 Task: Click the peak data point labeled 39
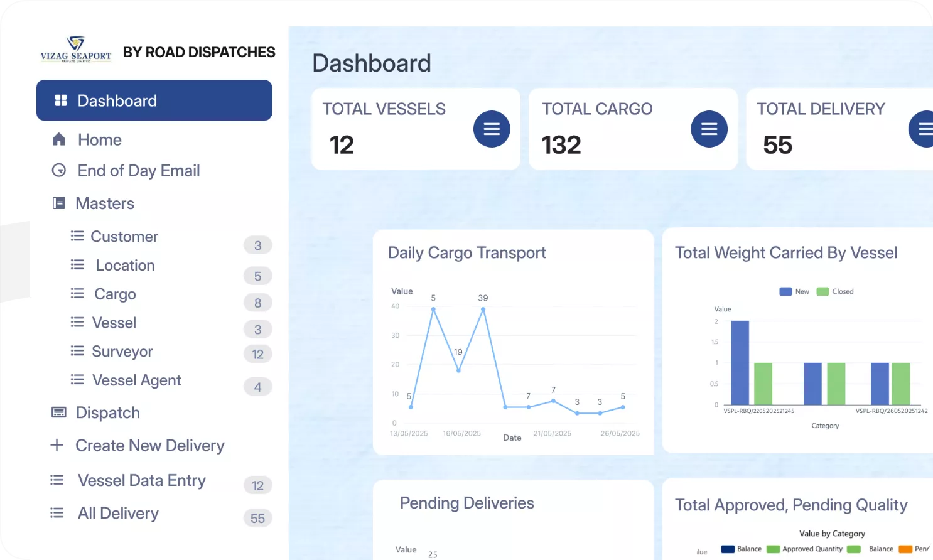pos(483,309)
